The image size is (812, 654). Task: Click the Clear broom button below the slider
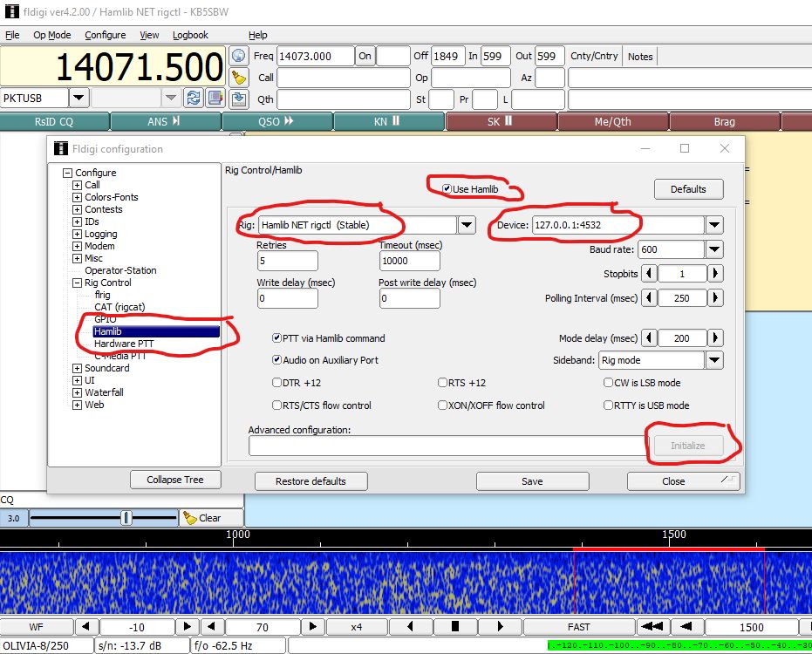pos(211,518)
